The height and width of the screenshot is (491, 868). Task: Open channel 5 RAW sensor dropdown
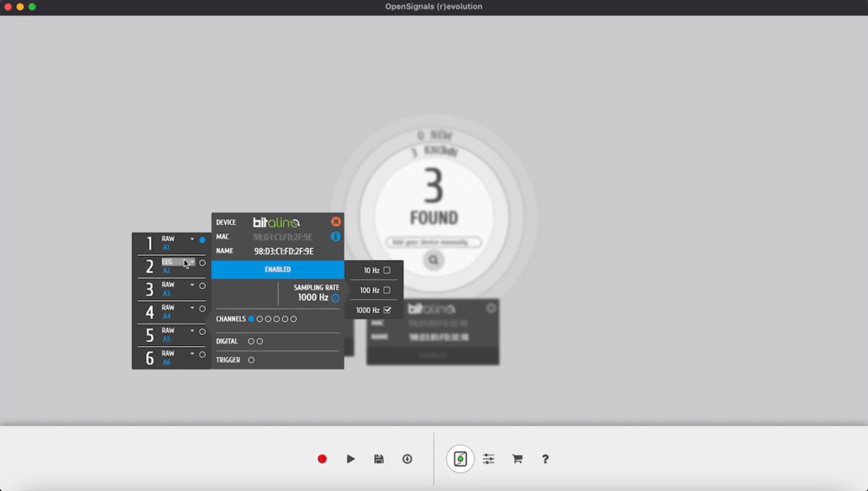pos(178,331)
